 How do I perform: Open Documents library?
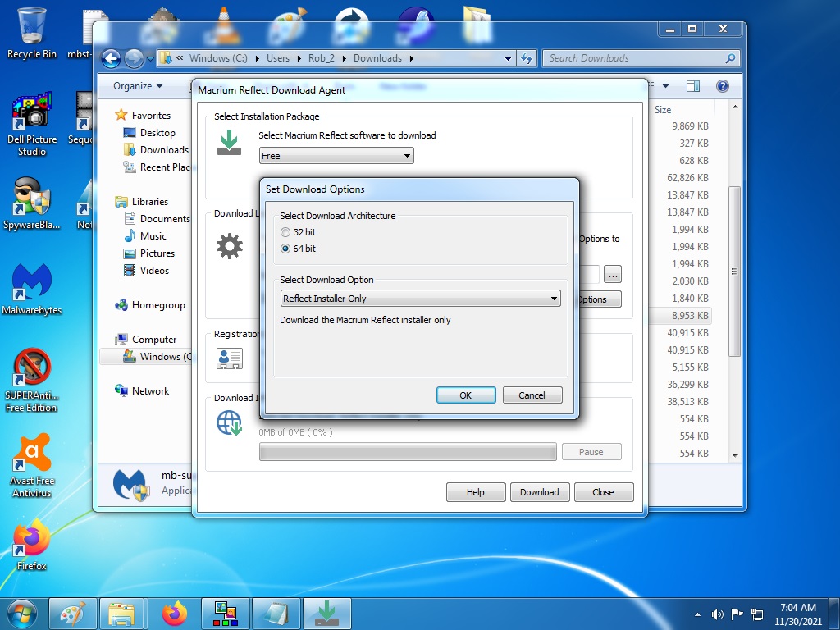[x=165, y=218]
